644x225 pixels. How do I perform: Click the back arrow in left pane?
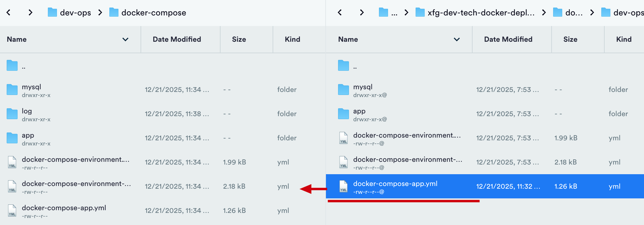point(8,12)
